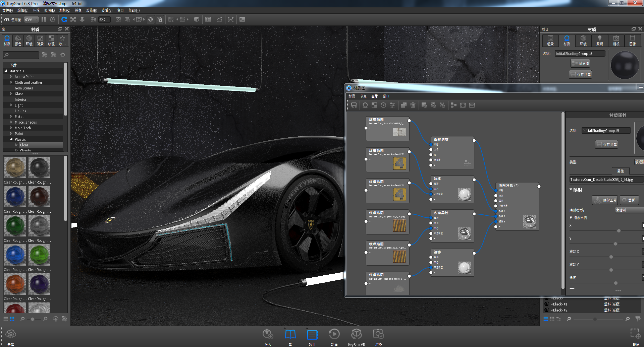Toggle the camera lock in the toolbar
This screenshot has width=644, height=347.
tap(160, 19)
